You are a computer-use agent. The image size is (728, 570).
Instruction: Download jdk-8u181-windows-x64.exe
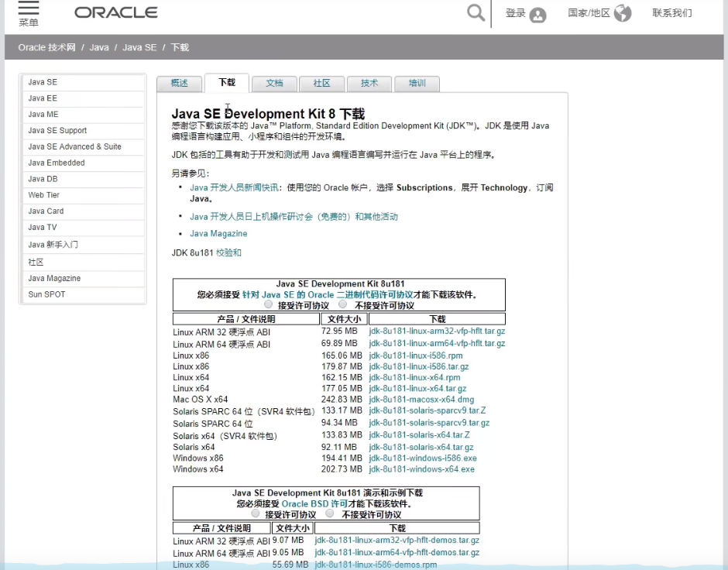coord(421,469)
